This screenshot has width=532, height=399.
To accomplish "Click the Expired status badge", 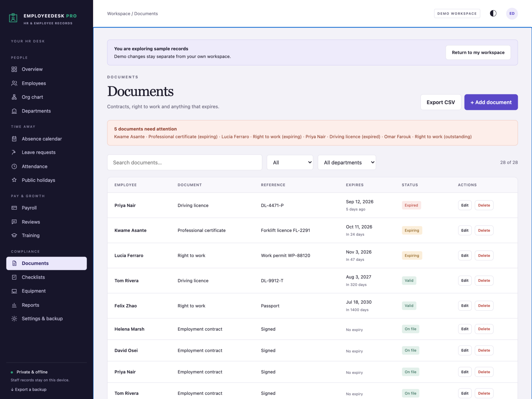I will coord(411,205).
